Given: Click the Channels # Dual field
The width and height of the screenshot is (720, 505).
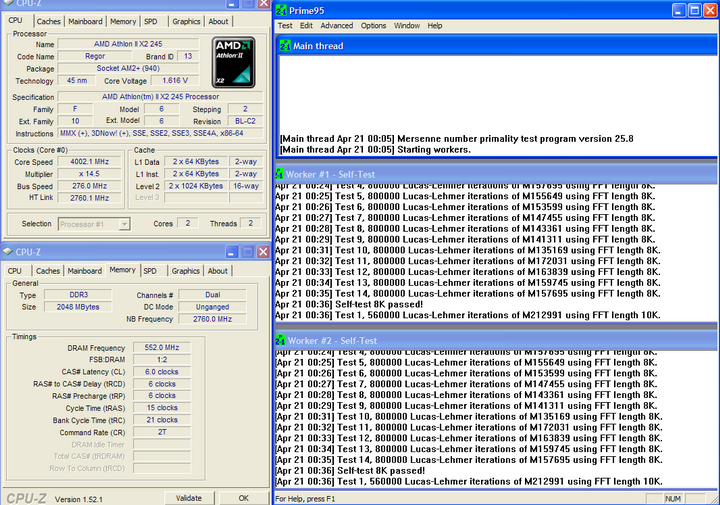Looking at the screenshot, I should [212, 295].
